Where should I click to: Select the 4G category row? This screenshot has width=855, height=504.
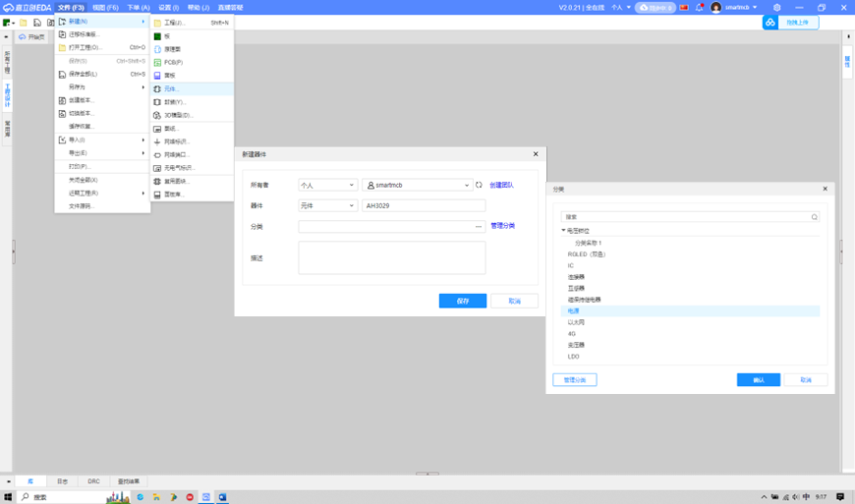point(690,333)
